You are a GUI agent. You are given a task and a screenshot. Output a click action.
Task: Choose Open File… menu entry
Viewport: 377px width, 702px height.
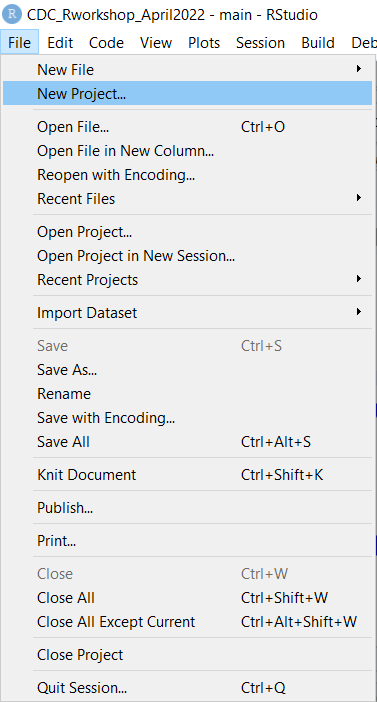coord(188,127)
